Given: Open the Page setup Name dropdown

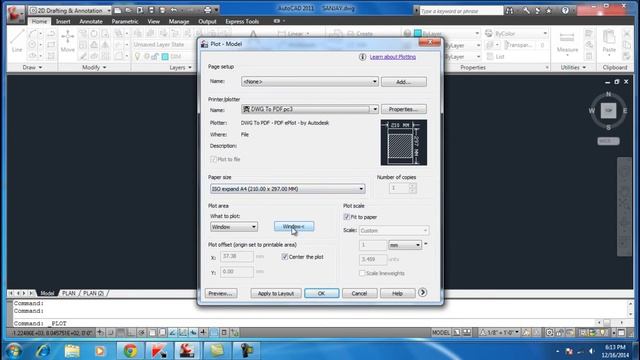Looking at the screenshot, I should (x=310, y=82).
